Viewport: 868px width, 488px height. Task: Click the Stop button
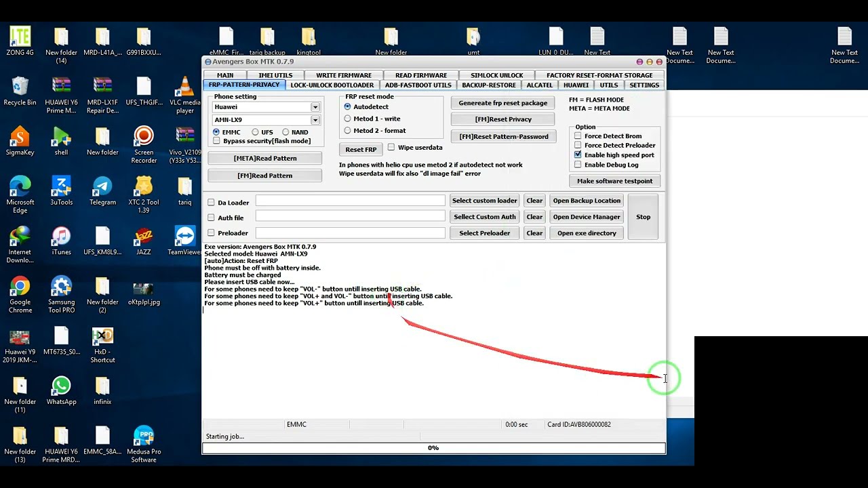[643, 217]
